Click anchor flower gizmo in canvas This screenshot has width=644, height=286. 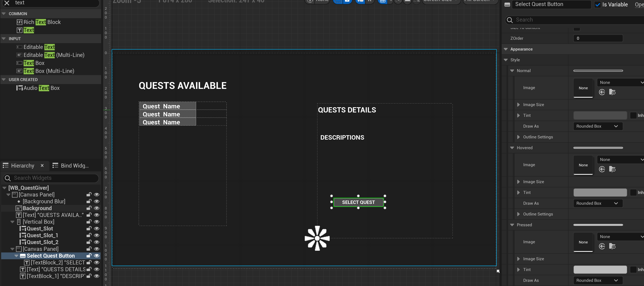317,238
